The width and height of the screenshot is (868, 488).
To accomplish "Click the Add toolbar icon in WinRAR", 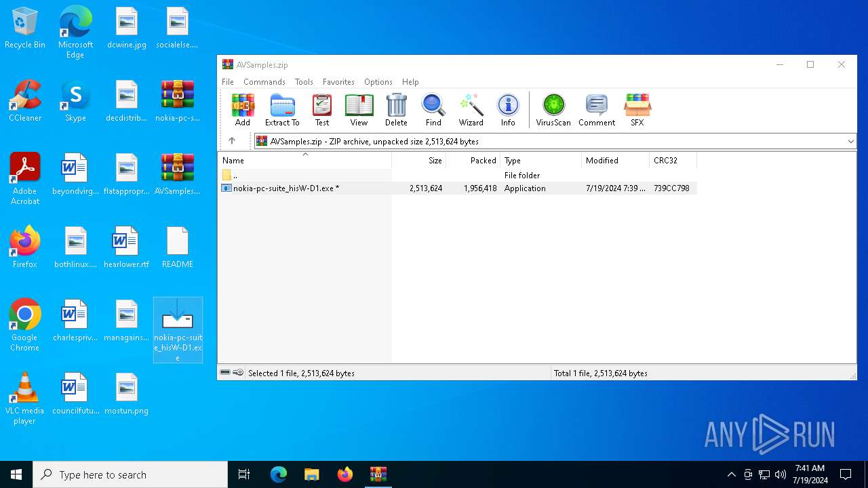I will point(243,110).
